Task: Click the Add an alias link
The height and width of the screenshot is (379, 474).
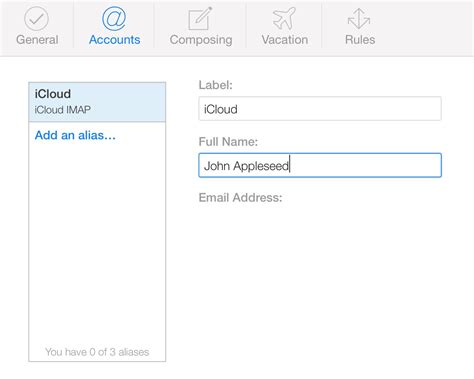Action: [75, 135]
